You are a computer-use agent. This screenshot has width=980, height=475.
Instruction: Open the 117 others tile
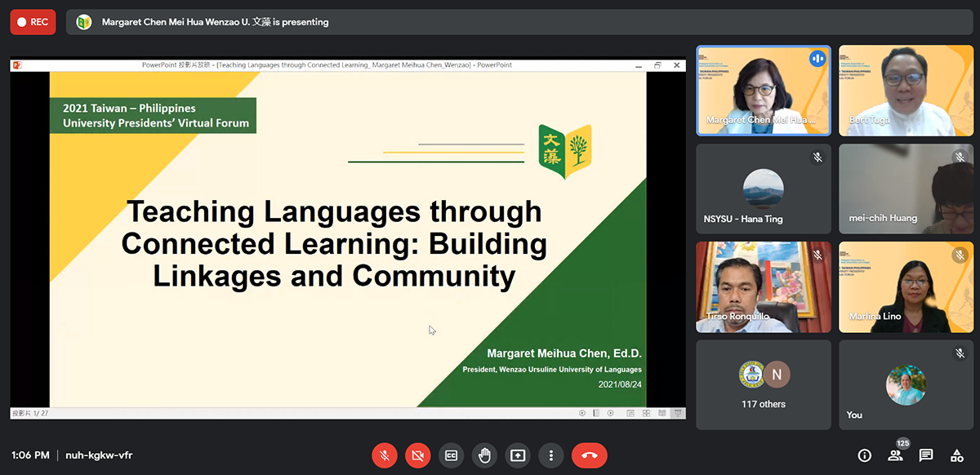tap(763, 384)
